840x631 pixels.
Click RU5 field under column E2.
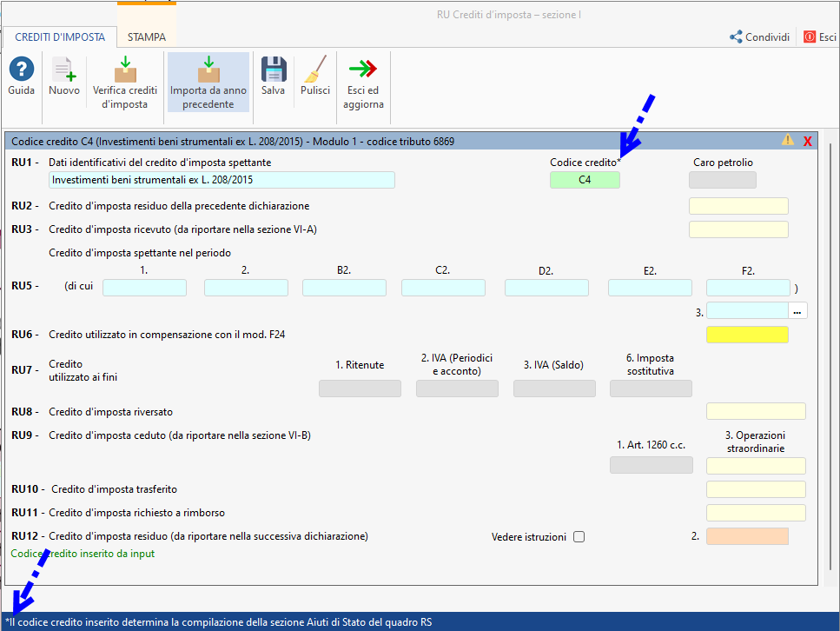click(650, 288)
